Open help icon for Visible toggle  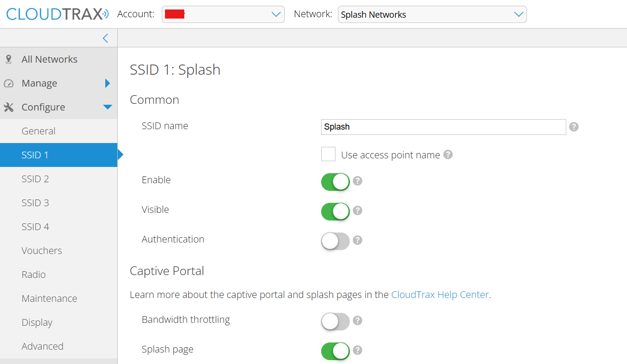[x=358, y=210]
